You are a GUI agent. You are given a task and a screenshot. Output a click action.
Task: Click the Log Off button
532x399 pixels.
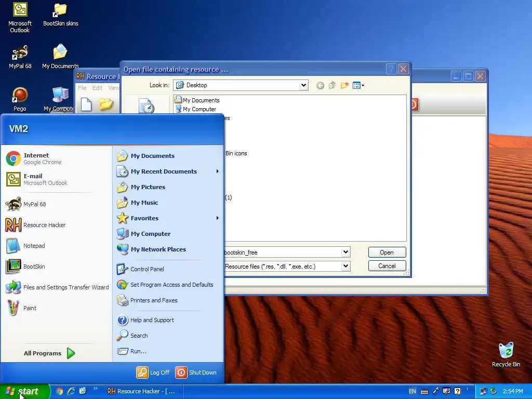[153, 373]
